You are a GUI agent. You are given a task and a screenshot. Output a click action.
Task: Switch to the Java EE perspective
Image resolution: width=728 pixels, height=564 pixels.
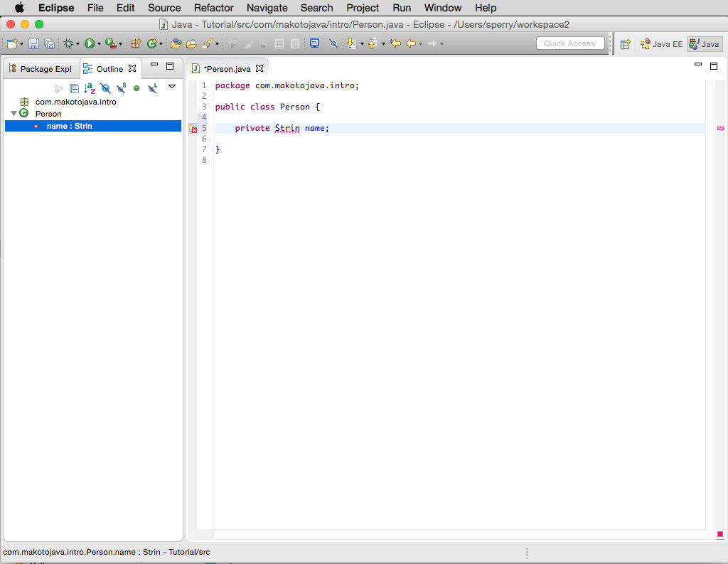[662, 44]
